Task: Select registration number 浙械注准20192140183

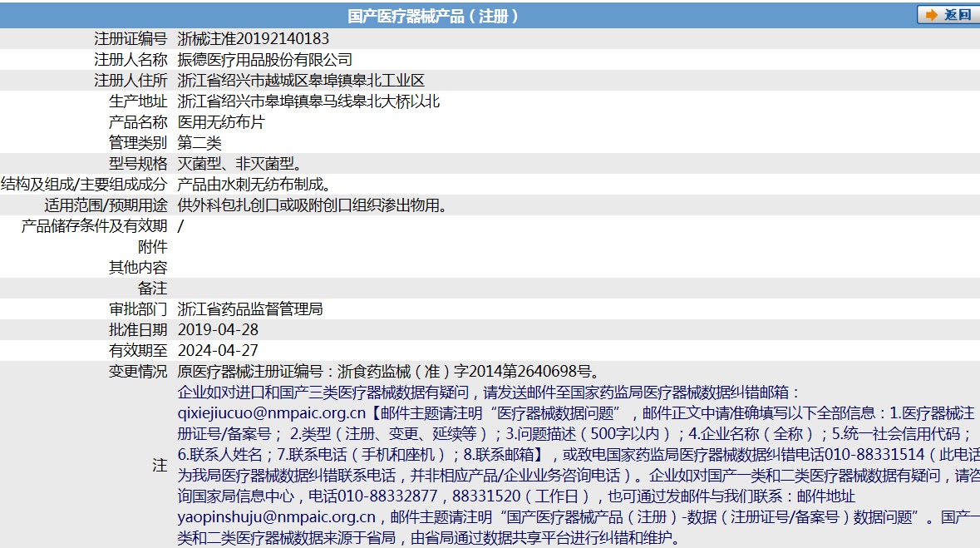Action: coord(254,39)
